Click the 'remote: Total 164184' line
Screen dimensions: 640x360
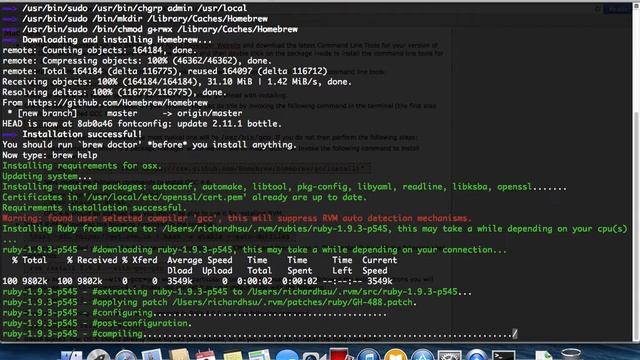tap(165, 71)
